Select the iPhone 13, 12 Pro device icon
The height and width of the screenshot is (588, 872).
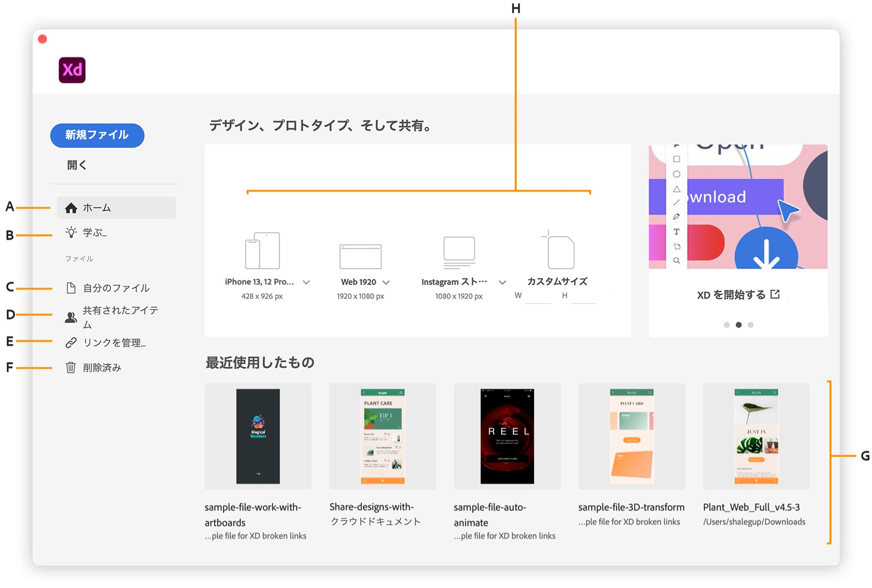pos(262,250)
